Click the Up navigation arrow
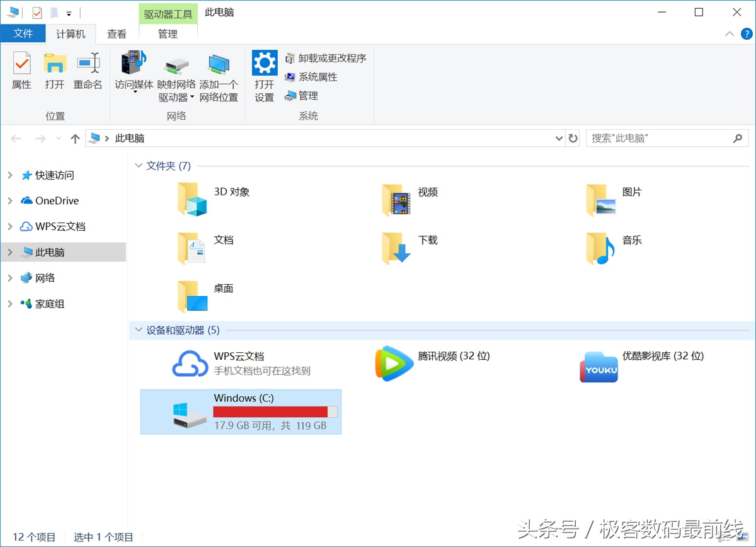The width and height of the screenshot is (756, 547). coord(74,138)
